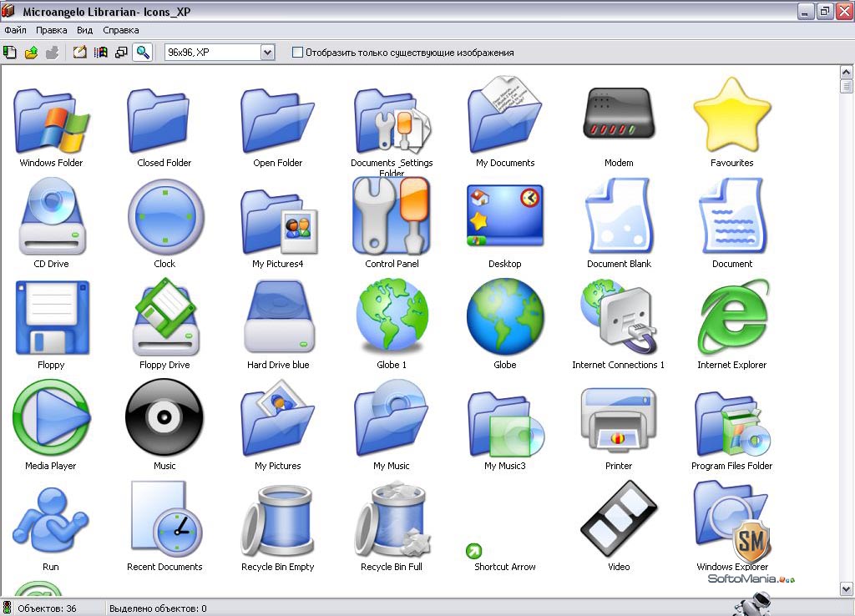Select the Recycle Bin Empty icon

pyautogui.click(x=278, y=521)
